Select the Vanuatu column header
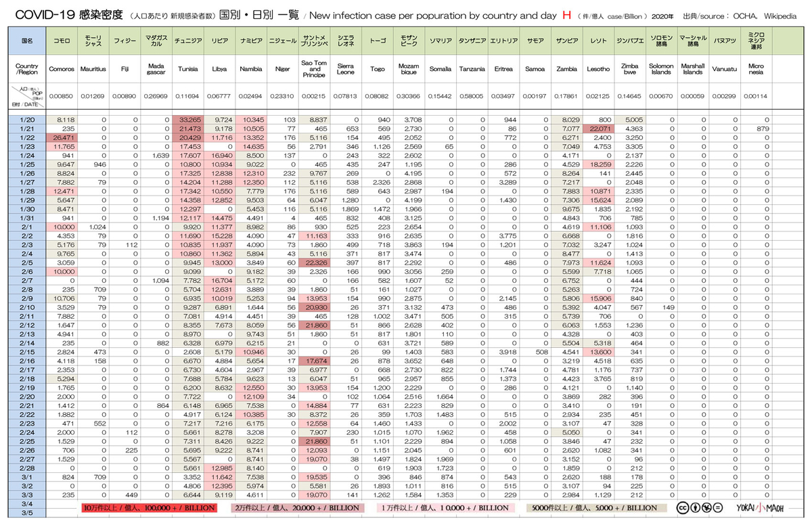Screen dimensions: 812x523 pos(723,69)
